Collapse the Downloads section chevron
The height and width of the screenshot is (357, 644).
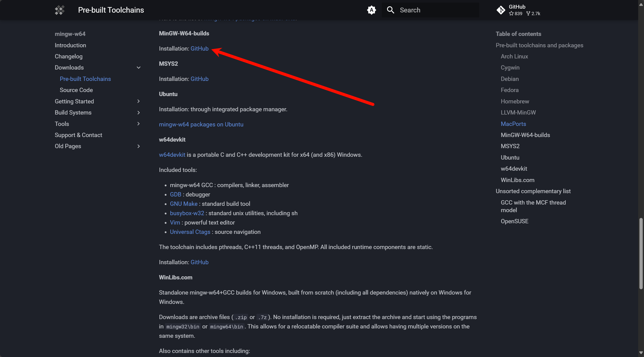click(138, 68)
